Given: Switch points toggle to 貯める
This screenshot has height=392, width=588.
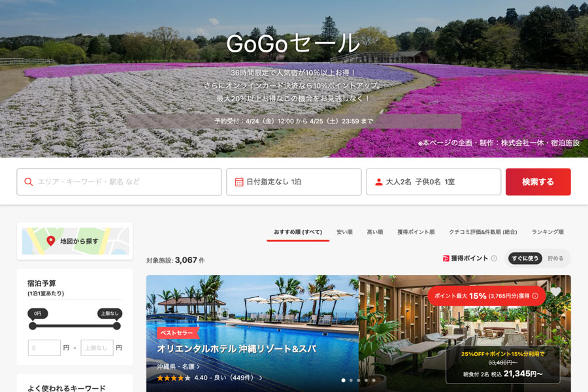Looking at the screenshot, I should (x=555, y=259).
